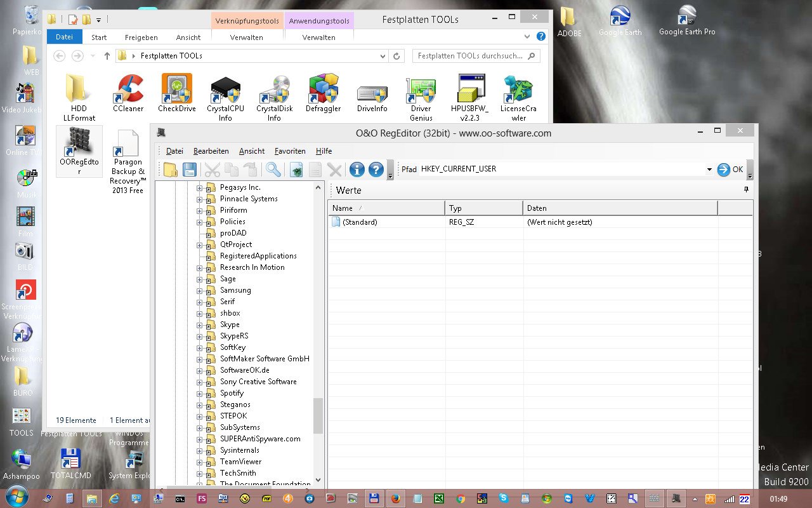Expand the Policies registry key

click(x=199, y=222)
